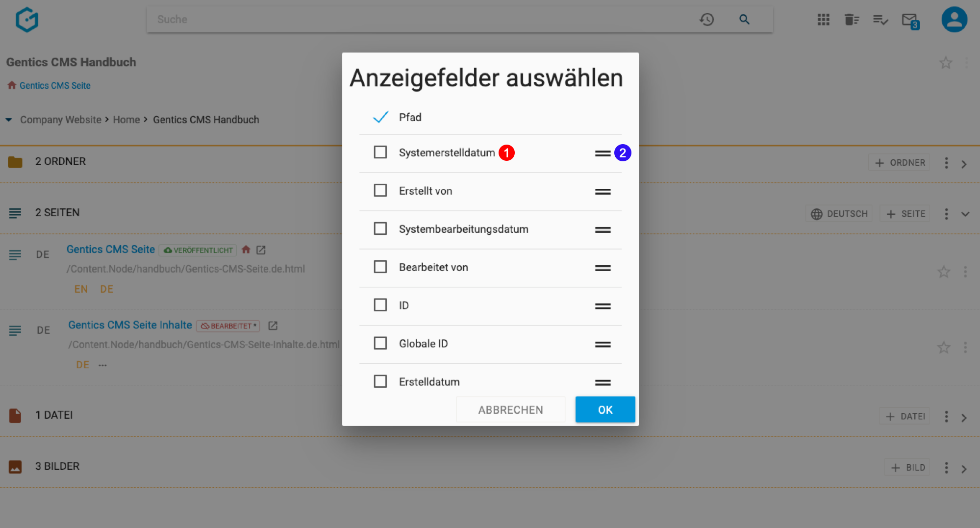980x528 pixels.
Task: Open options for Gentics CMS Seite Inhalte row
Action: 965,348
